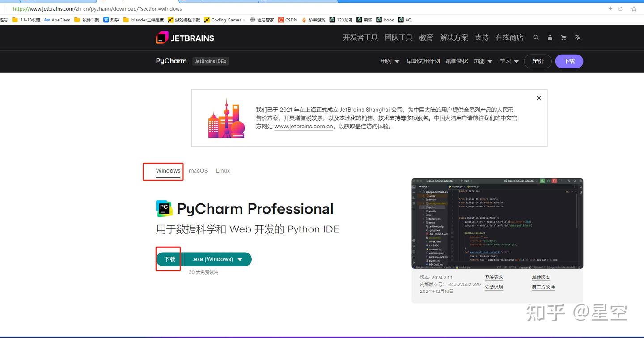Select the Linux tab

point(222,170)
